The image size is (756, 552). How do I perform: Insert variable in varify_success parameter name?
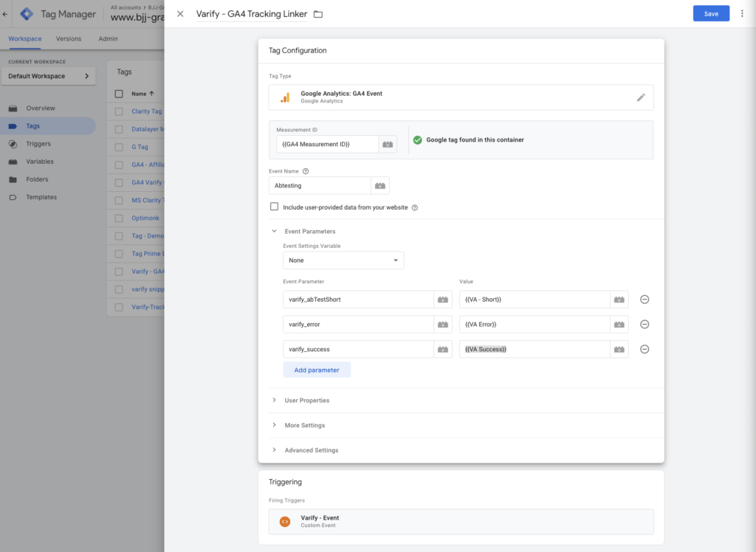[x=443, y=350]
